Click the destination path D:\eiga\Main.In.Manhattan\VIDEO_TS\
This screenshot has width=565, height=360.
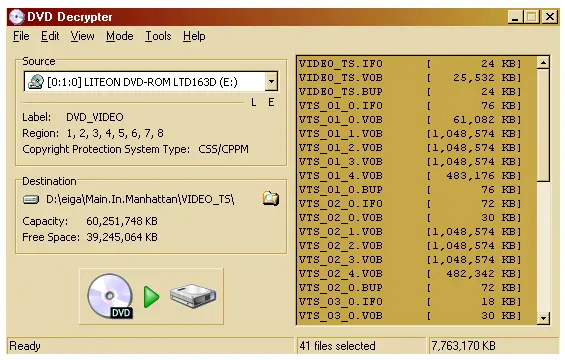coord(140,199)
